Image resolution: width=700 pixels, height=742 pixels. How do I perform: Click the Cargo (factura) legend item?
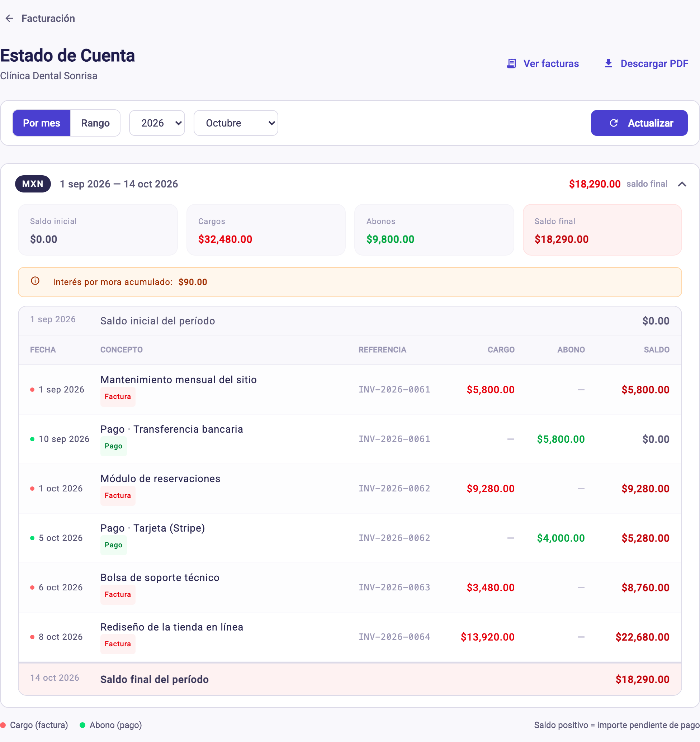coord(34,725)
